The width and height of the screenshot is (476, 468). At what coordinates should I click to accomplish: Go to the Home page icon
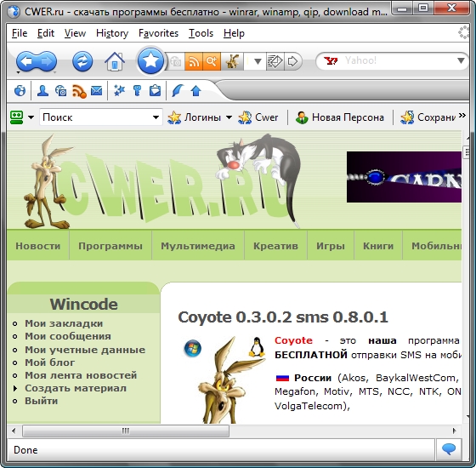pyautogui.click(x=115, y=61)
